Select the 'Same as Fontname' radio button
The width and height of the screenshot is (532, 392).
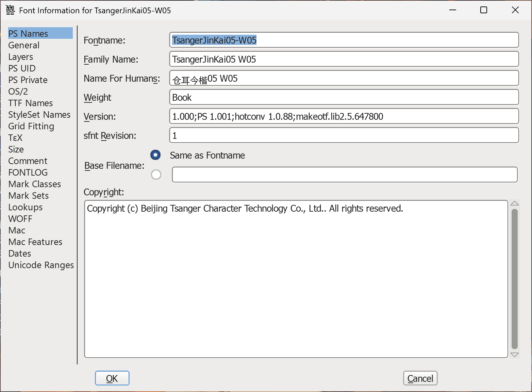point(155,155)
